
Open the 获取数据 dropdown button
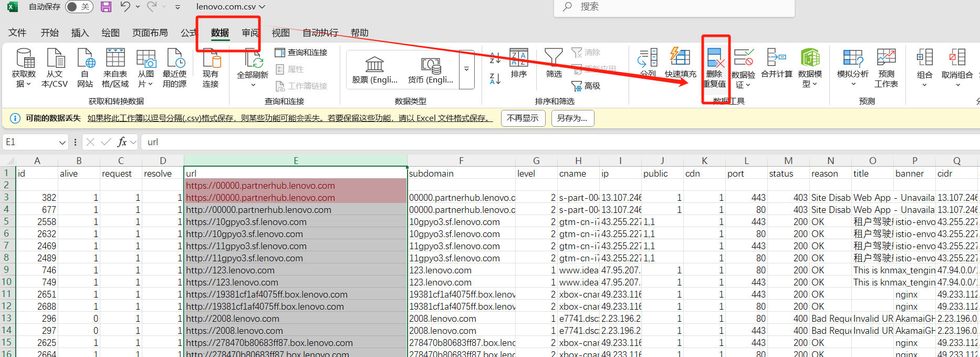24,68
